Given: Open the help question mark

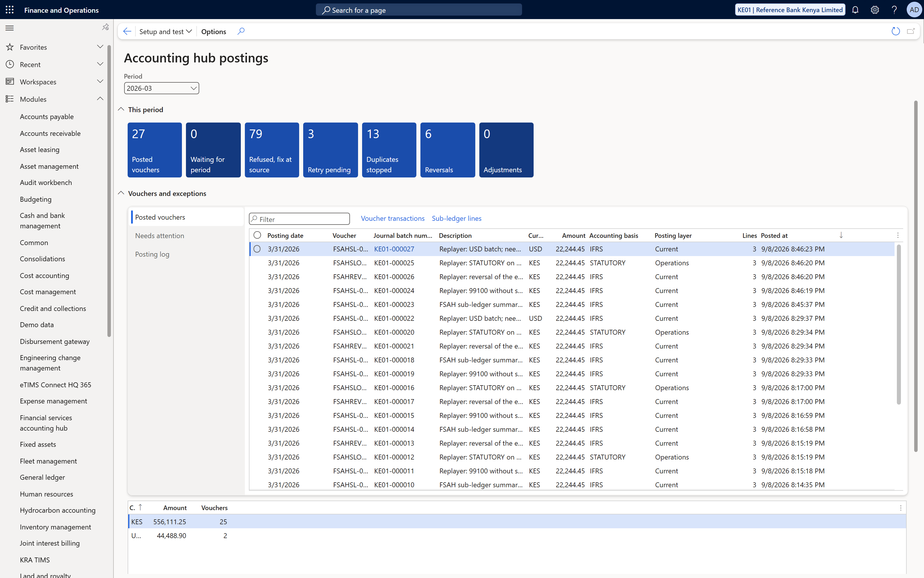Looking at the screenshot, I should point(894,10).
